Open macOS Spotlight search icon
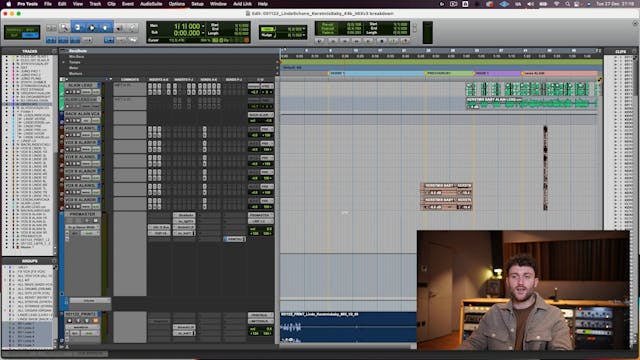The height and width of the screenshot is (360, 640). pyautogui.click(x=567, y=4)
